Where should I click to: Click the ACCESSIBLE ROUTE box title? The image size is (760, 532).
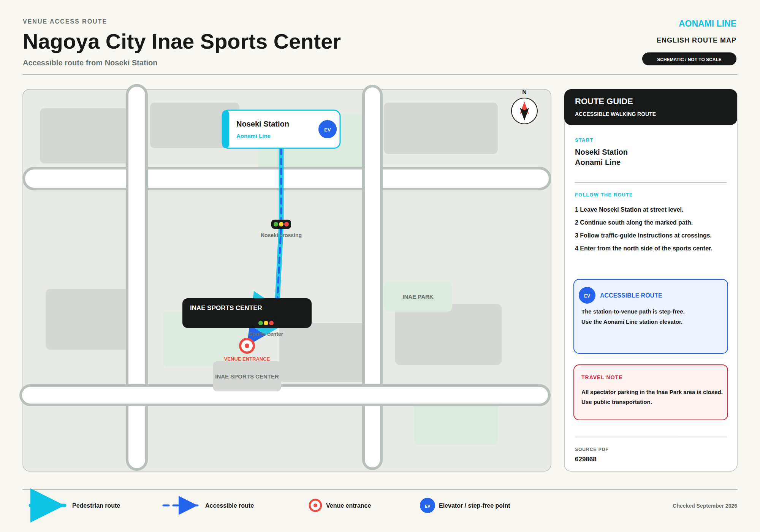pyautogui.click(x=631, y=295)
